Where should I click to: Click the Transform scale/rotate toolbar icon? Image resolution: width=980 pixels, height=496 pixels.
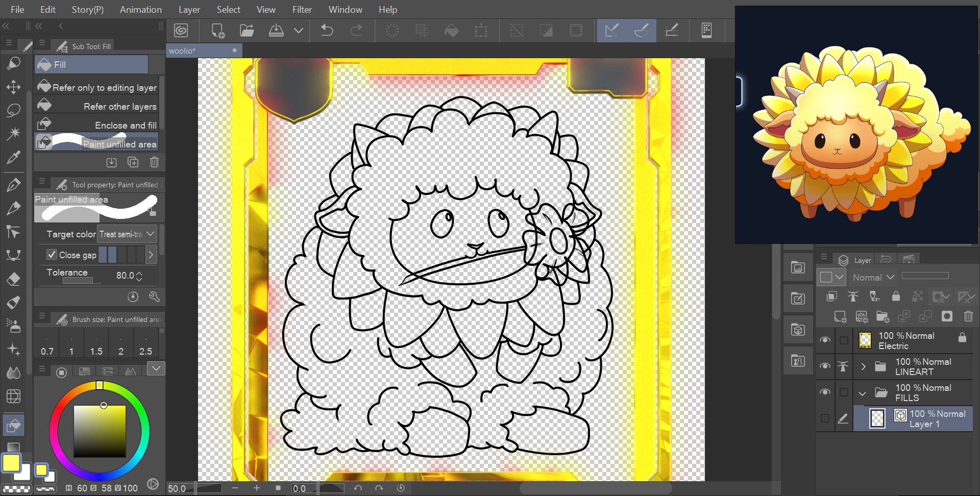481,31
